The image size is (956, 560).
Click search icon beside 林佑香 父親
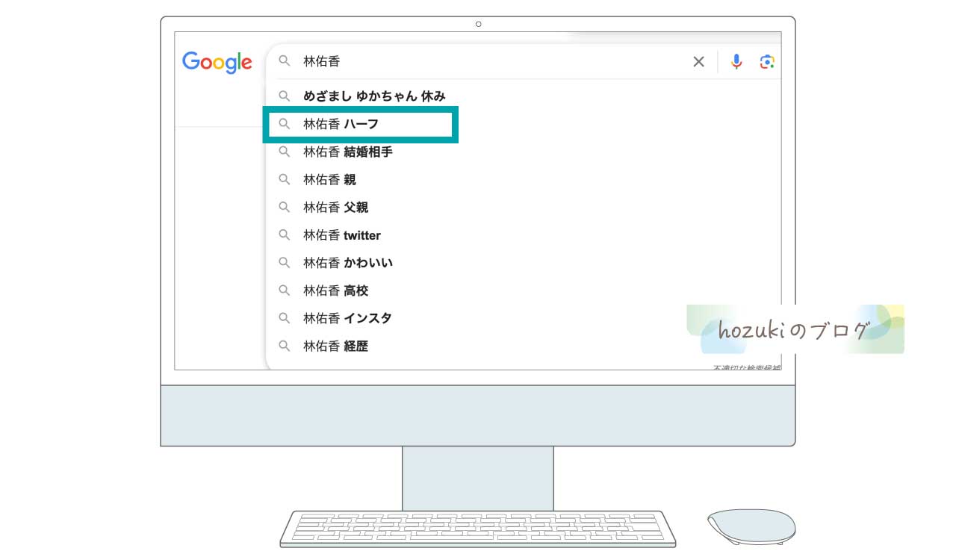pos(284,207)
